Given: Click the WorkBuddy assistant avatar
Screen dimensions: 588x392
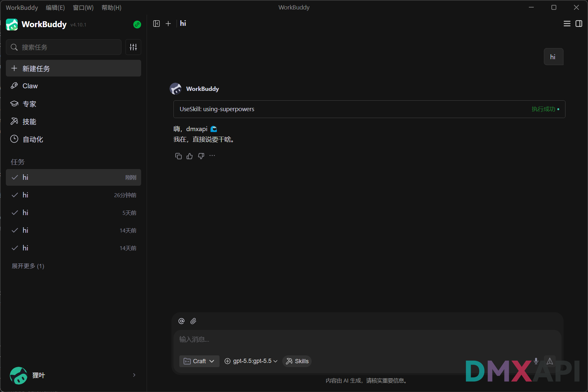Looking at the screenshot, I should coord(175,89).
